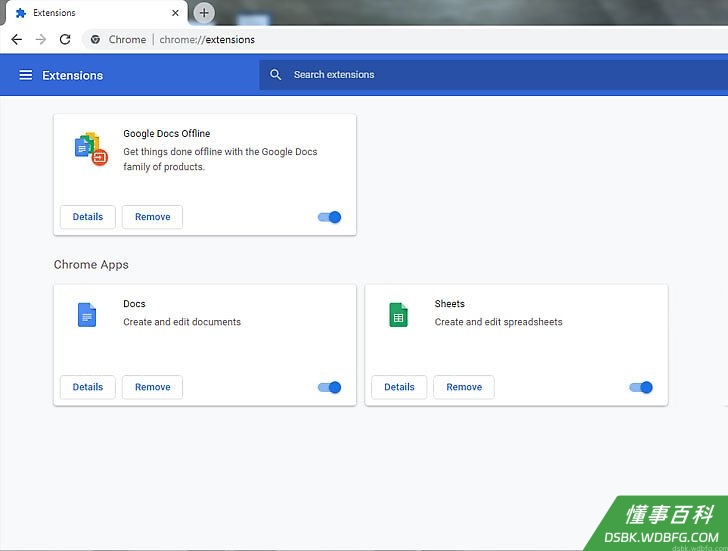Click the green Sheets app icon

tap(398, 315)
